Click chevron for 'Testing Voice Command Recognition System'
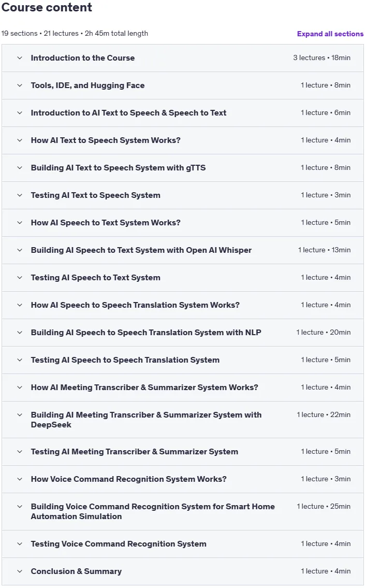This screenshot has height=588, width=366. point(20,544)
